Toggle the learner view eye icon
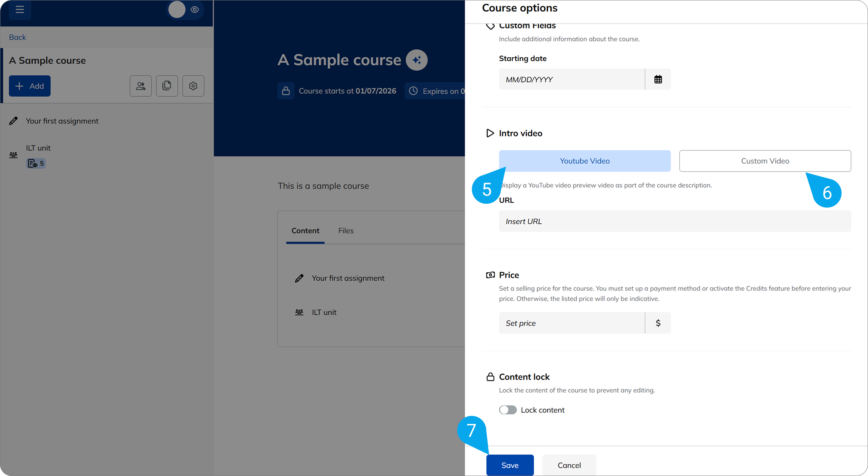The image size is (868, 476). [195, 10]
